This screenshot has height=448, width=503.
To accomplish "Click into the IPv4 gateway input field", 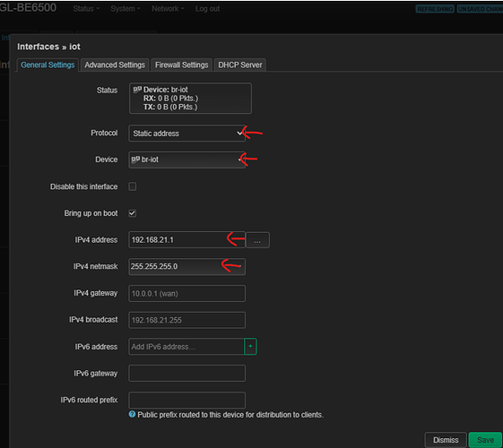I will click(x=186, y=294).
